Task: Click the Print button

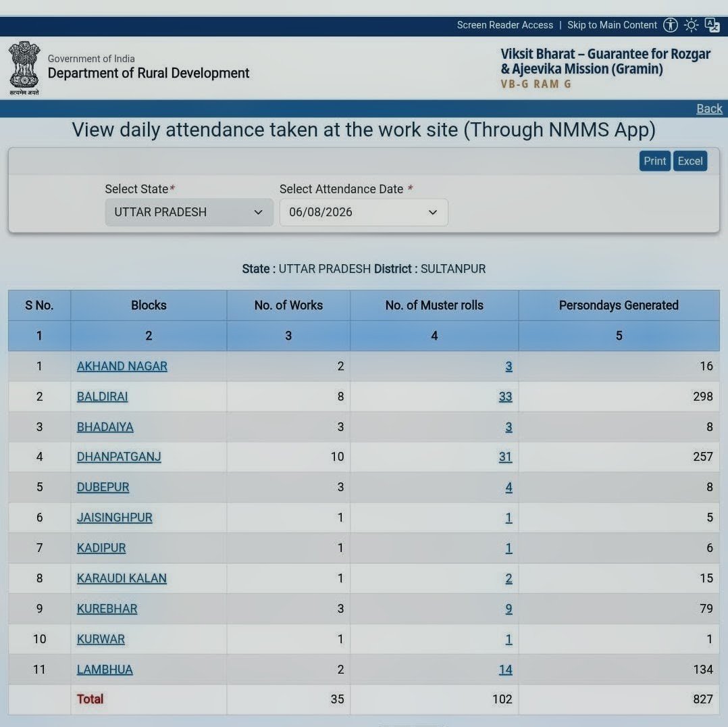Action: pyautogui.click(x=654, y=161)
